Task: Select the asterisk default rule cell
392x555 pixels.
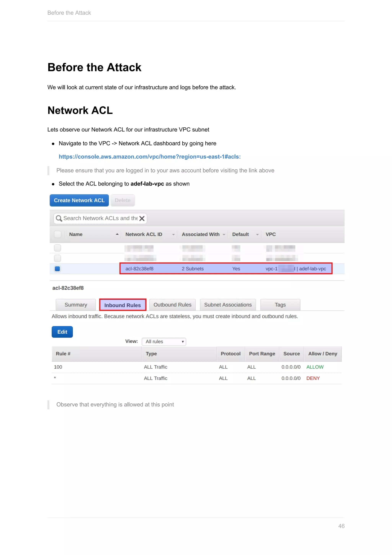Action: (55, 378)
